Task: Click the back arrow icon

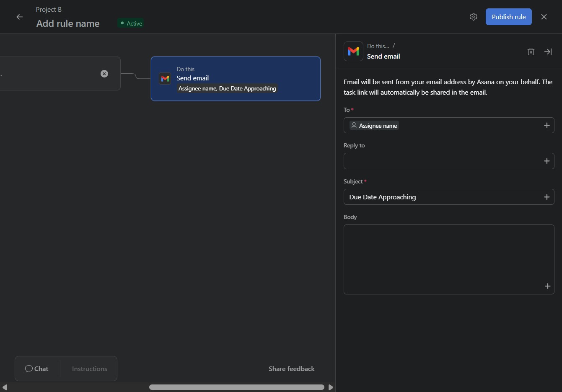Action: click(20, 17)
